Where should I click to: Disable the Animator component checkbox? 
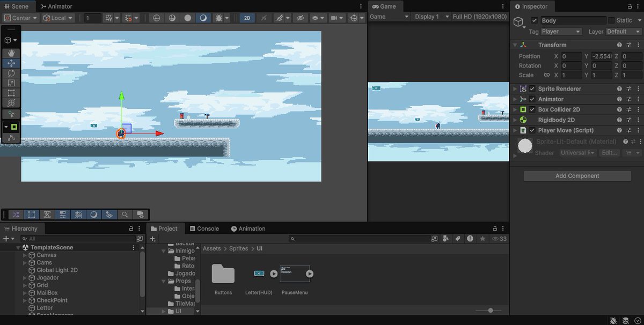point(532,99)
